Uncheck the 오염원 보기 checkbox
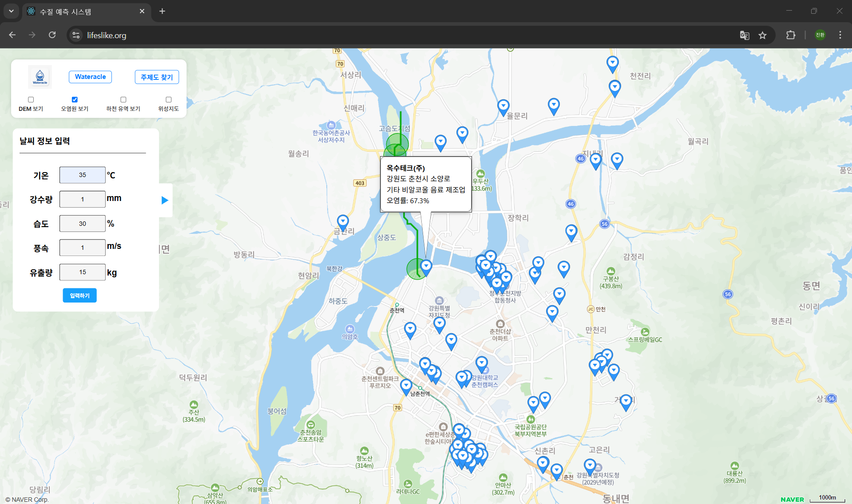 pyautogui.click(x=75, y=100)
